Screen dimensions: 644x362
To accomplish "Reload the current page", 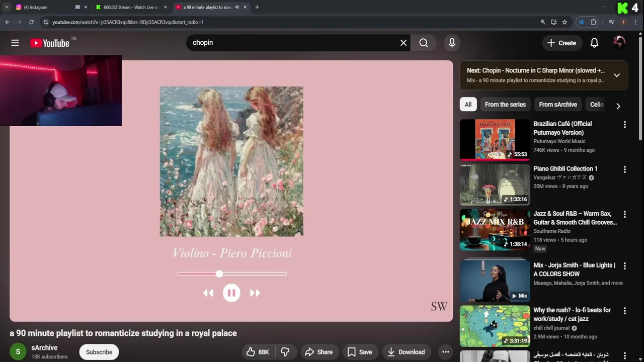I will coord(31,22).
